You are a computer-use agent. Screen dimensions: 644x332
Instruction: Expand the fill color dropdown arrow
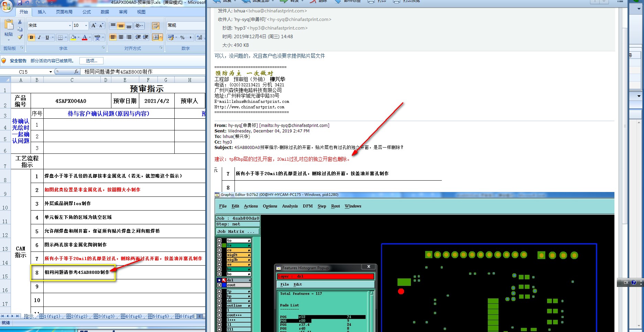[78, 38]
